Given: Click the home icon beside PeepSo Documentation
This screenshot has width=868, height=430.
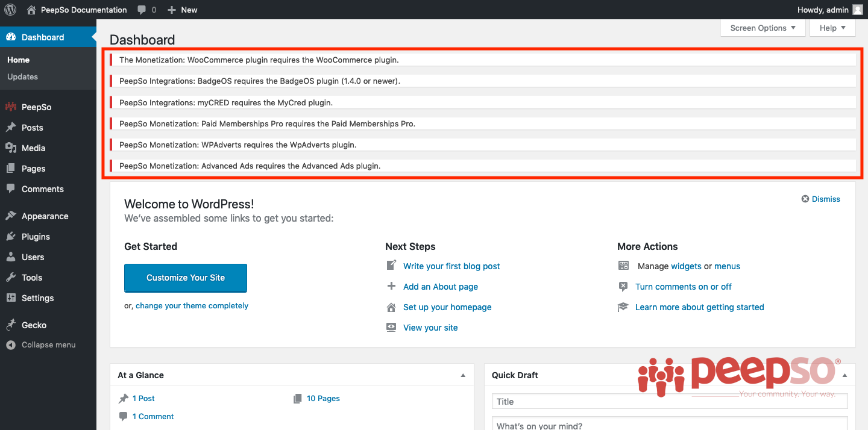Looking at the screenshot, I should pos(31,10).
